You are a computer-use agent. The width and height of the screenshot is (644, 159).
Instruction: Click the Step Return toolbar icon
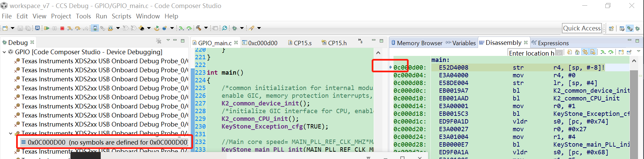pyautogui.click(x=85, y=28)
